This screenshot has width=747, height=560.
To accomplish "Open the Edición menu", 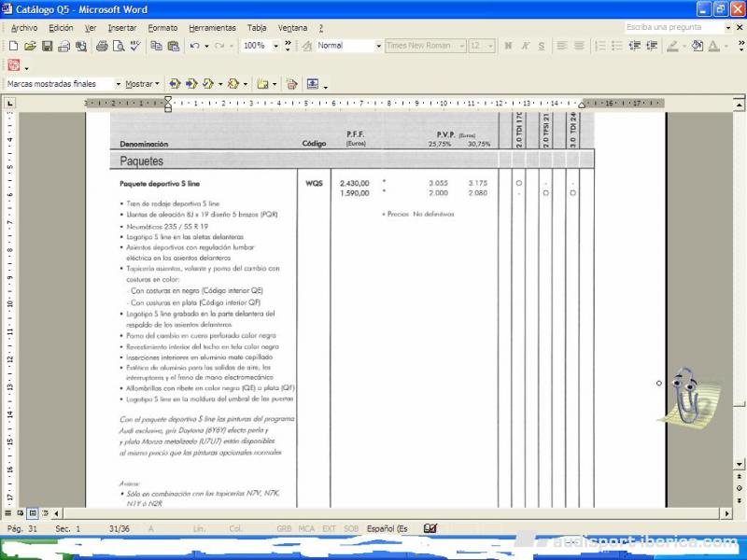I will pyautogui.click(x=61, y=28).
